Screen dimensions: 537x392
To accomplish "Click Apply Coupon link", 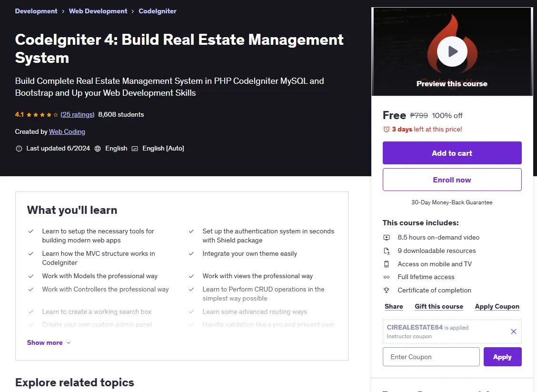I will [497, 306].
